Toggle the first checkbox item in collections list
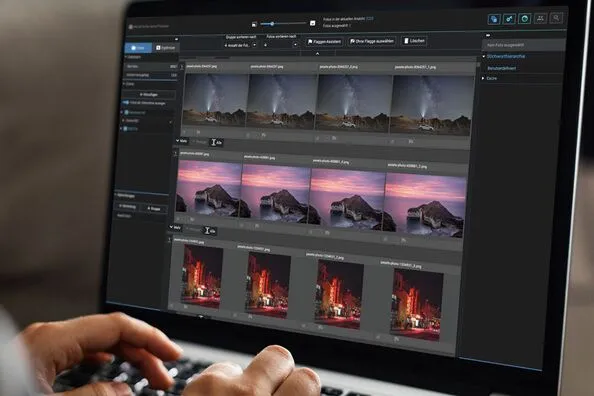594x396 pixels. tap(126, 113)
